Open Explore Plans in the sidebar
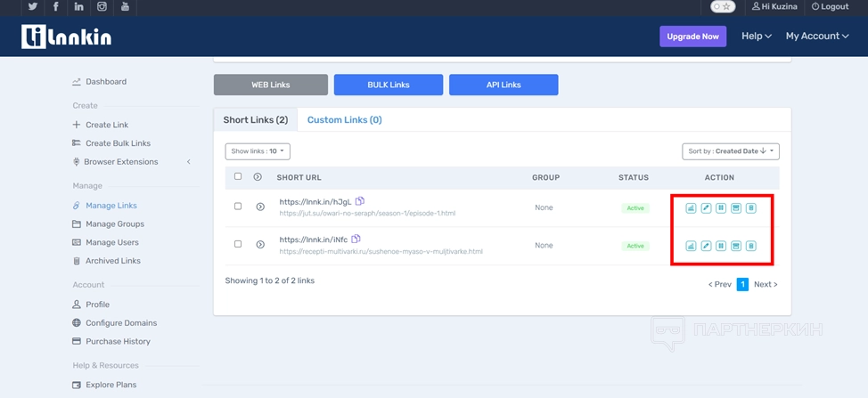868x398 pixels. (104, 385)
